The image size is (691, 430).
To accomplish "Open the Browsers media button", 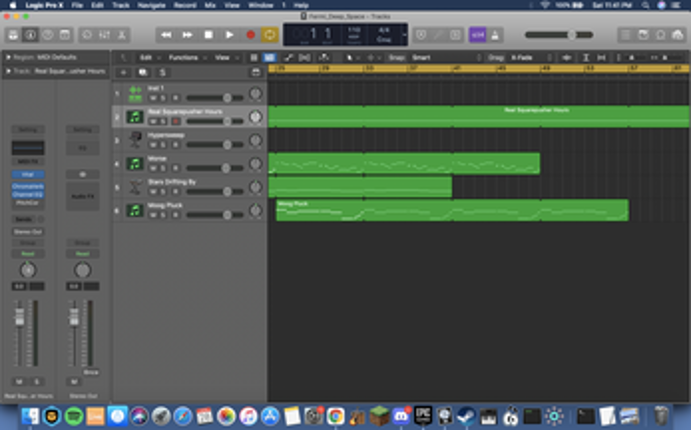I will (677, 35).
